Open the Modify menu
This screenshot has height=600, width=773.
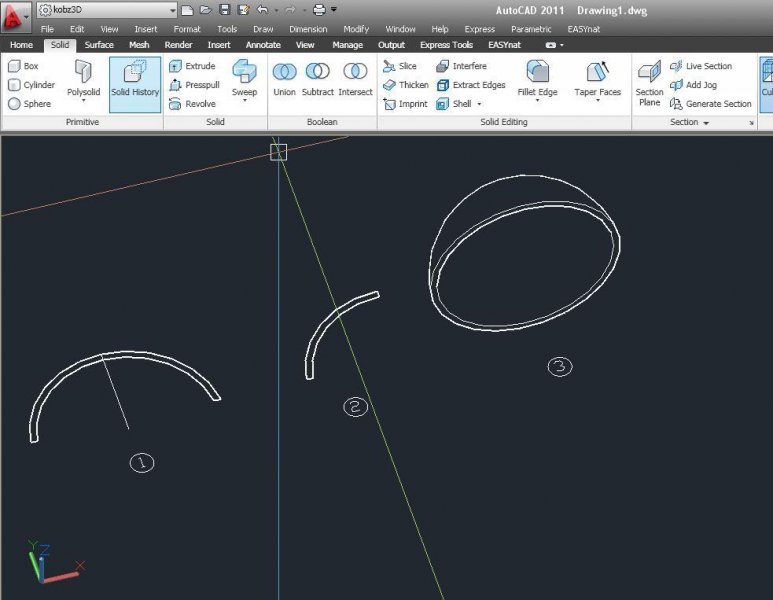[356, 29]
